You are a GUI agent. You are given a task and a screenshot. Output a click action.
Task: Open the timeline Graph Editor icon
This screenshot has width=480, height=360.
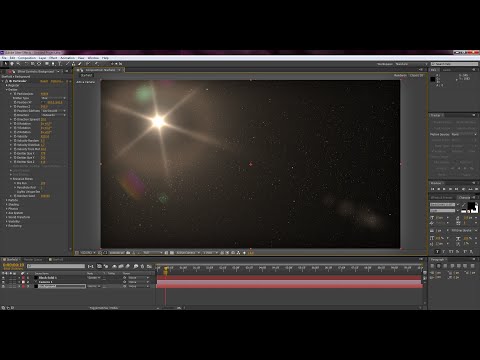click(149, 266)
